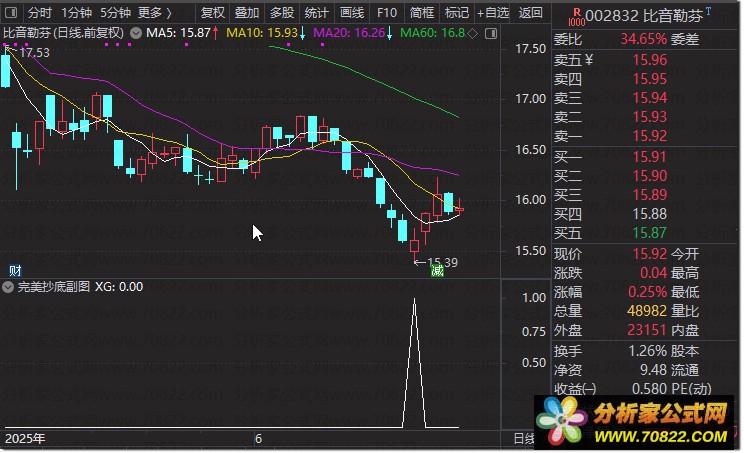Viewport: 744px width, 453px height.
Task: Click the 标记 mark button
Action: coord(457,12)
